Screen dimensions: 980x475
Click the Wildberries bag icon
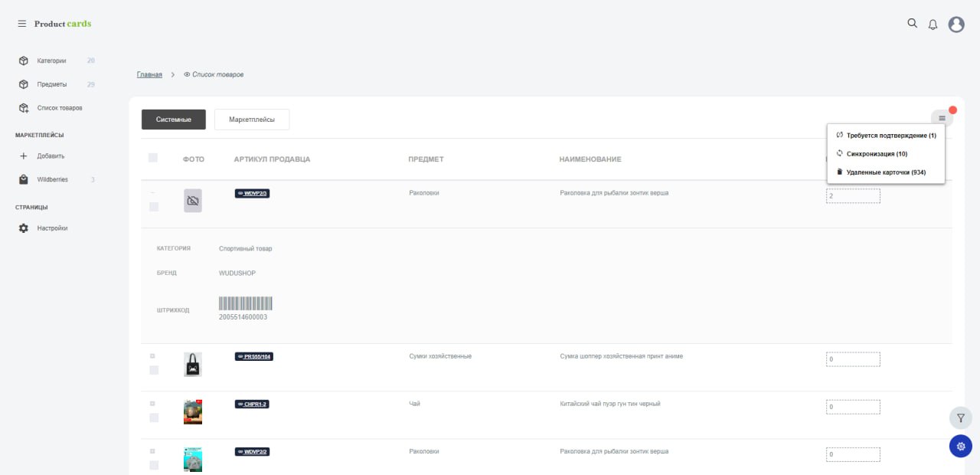(x=24, y=179)
